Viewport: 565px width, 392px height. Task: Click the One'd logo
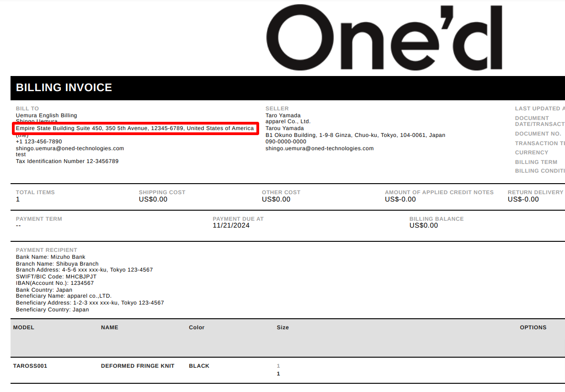click(x=384, y=38)
